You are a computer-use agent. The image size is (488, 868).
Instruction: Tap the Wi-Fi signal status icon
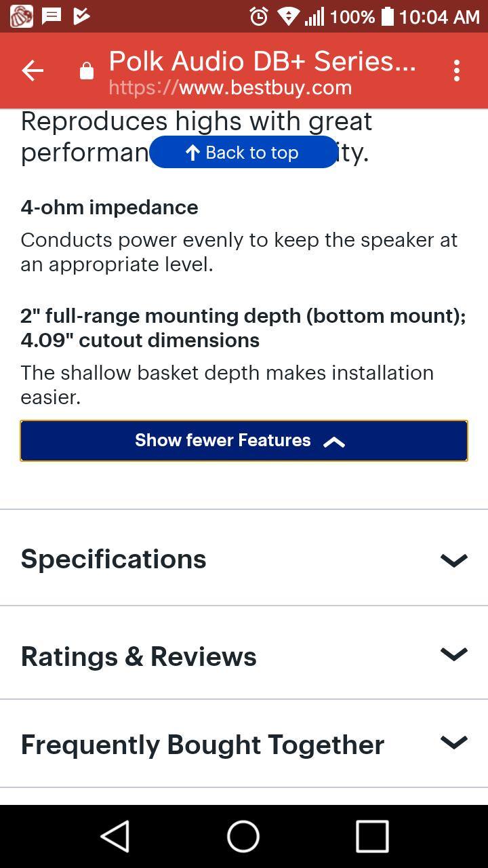(x=288, y=16)
